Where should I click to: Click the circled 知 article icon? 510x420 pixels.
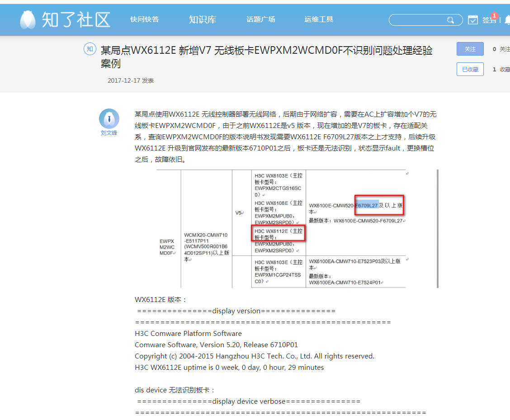pyautogui.click(x=90, y=49)
